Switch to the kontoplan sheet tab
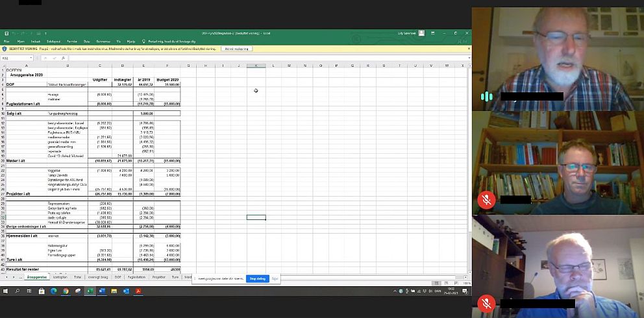 [x=60, y=277]
